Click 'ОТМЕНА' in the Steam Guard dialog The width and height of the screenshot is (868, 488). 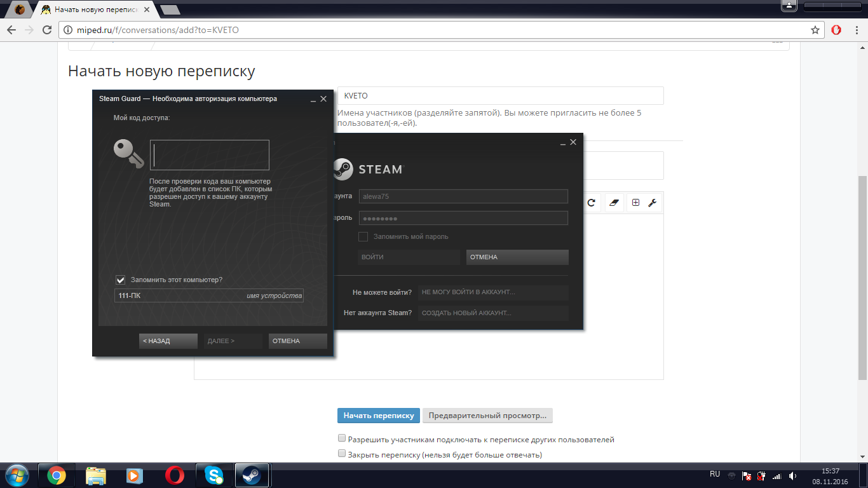point(298,341)
